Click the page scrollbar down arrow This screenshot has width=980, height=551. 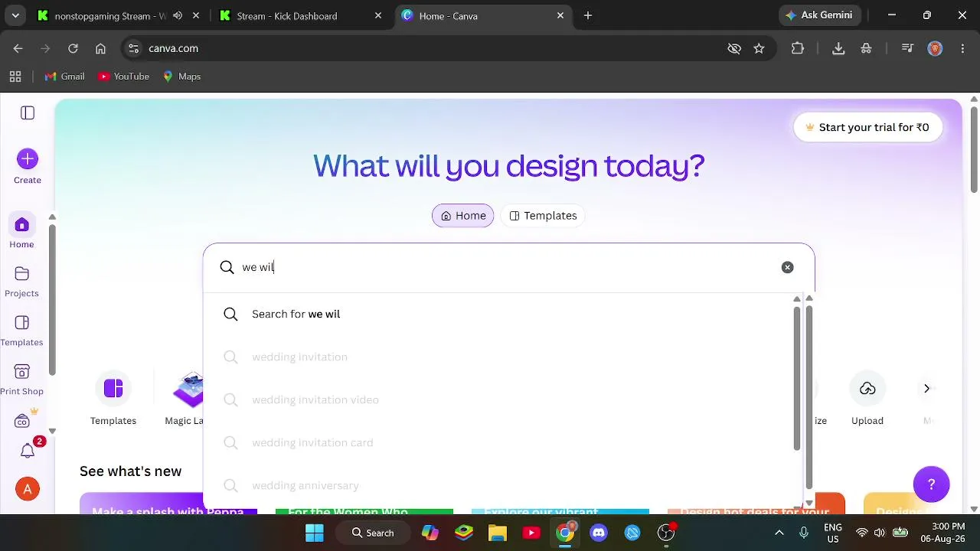(x=974, y=509)
